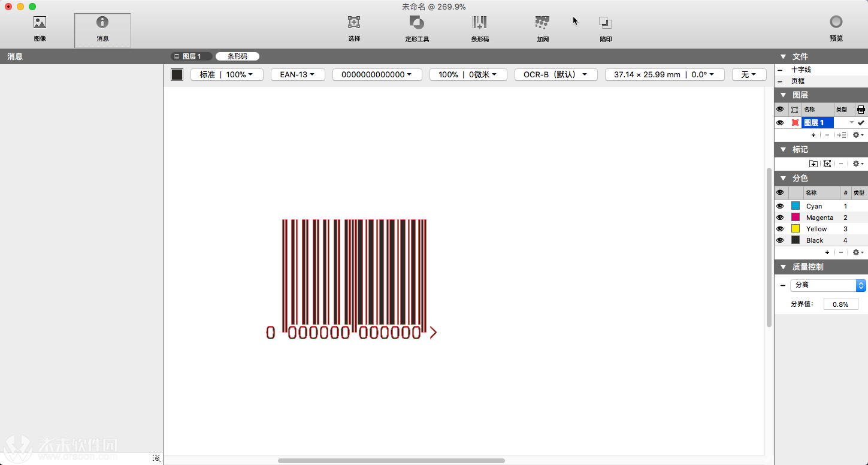Click the Magenta color swatch
Screen dimensions: 868x465
(796, 218)
